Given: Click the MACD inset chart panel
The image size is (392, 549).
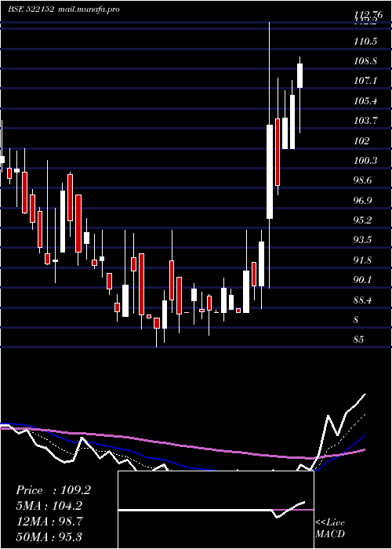Looking at the screenshot, I should (x=216, y=510).
